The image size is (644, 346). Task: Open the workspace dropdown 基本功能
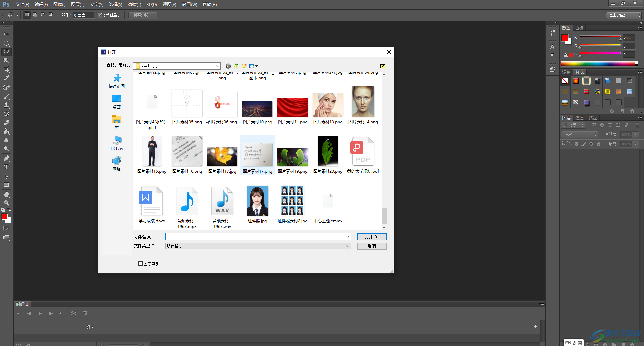[624, 15]
